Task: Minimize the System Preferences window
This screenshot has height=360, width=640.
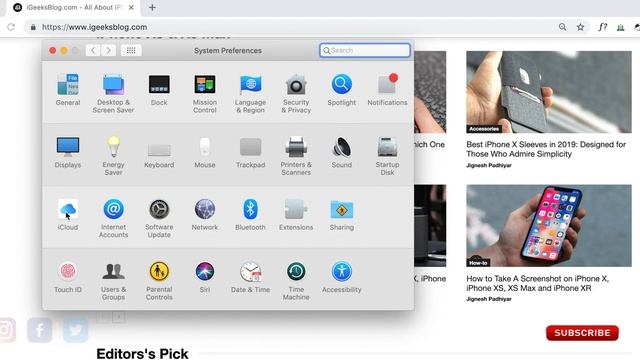Action: point(64,50)
